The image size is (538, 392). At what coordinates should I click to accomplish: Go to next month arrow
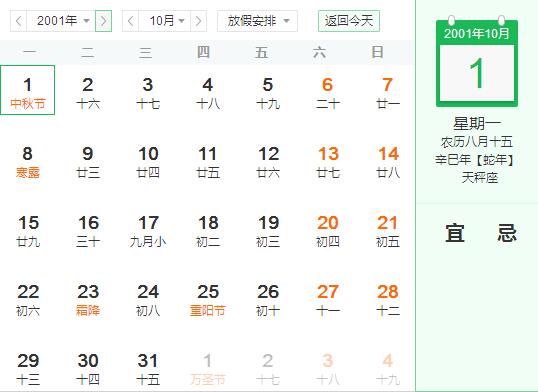[198, 21]
